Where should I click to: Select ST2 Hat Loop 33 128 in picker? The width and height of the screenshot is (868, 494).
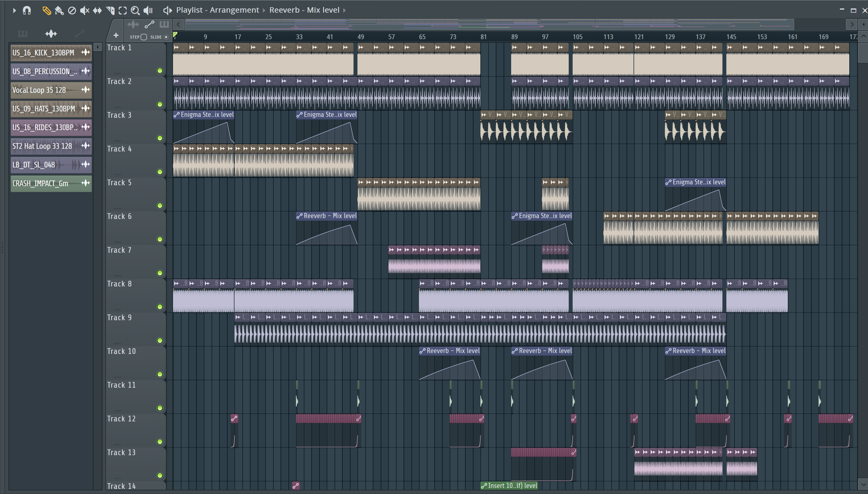click(x=51, y=146)
